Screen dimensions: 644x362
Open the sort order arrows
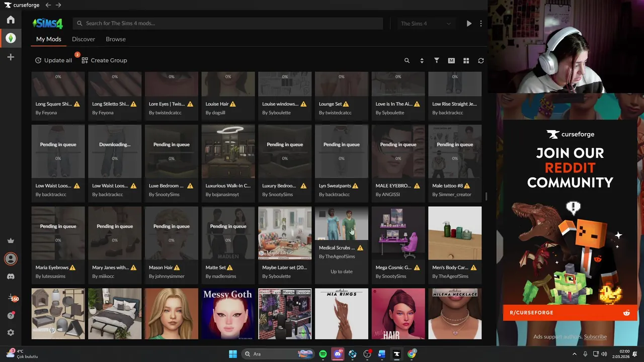click(422, 60)
